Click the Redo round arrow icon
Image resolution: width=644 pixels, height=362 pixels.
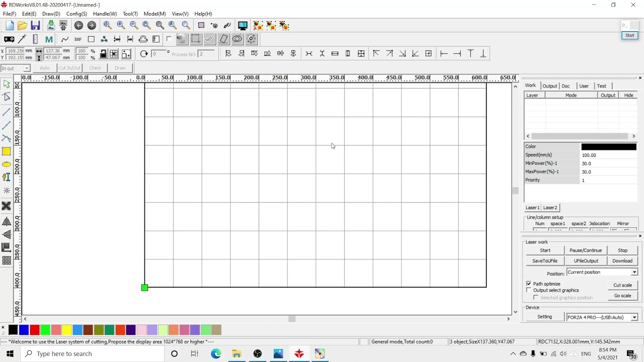[92, 26]
